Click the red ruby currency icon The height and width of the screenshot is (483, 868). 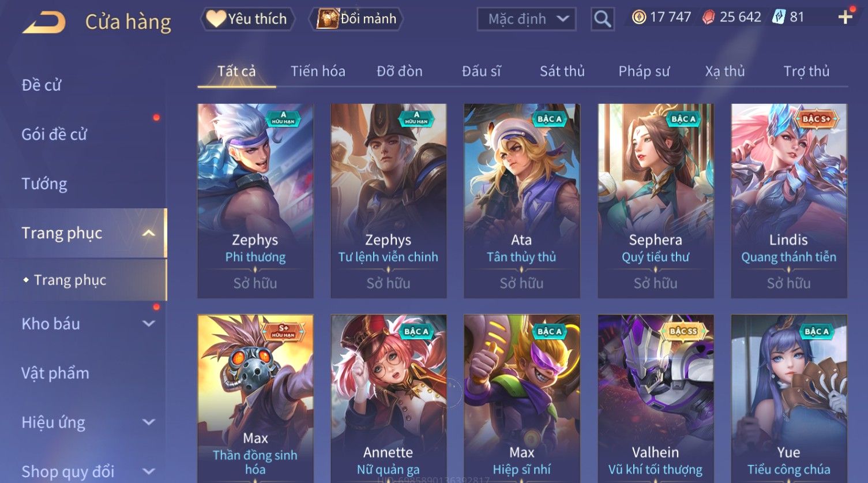tap(708, 17)
